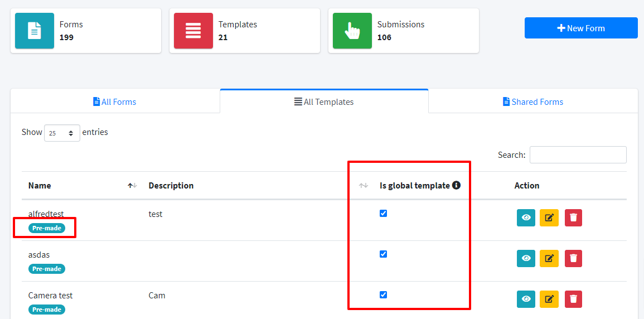The width and height of the screenshot is (644, 319).
Task: Uncheck global template for asdas
Action: tap(383, 254)
